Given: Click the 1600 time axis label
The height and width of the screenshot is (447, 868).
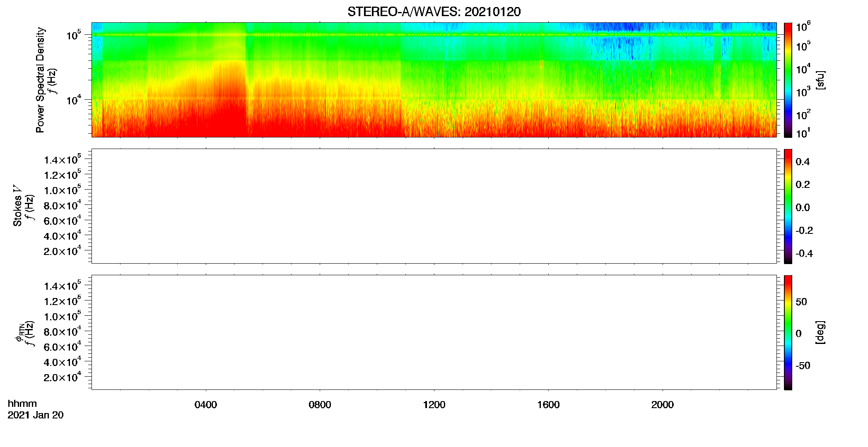Looking at the screenshot, I should tap(548, 405).
